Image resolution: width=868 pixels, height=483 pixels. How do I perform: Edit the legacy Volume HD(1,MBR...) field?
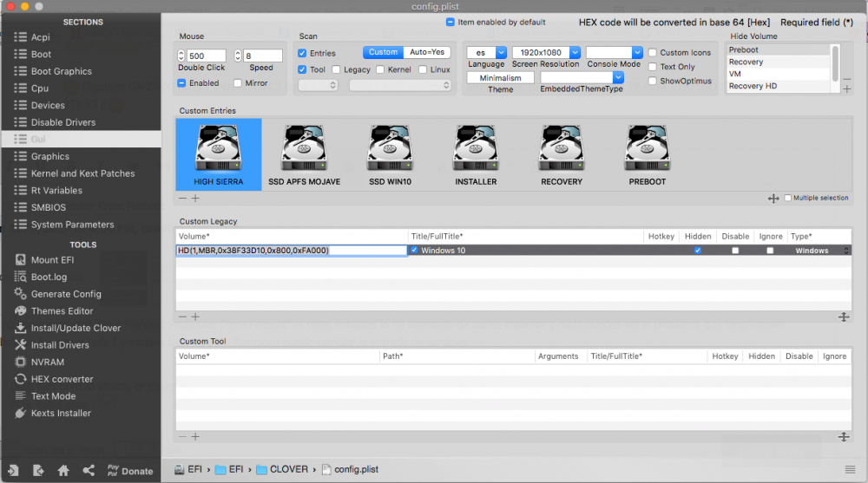[292, 251]
